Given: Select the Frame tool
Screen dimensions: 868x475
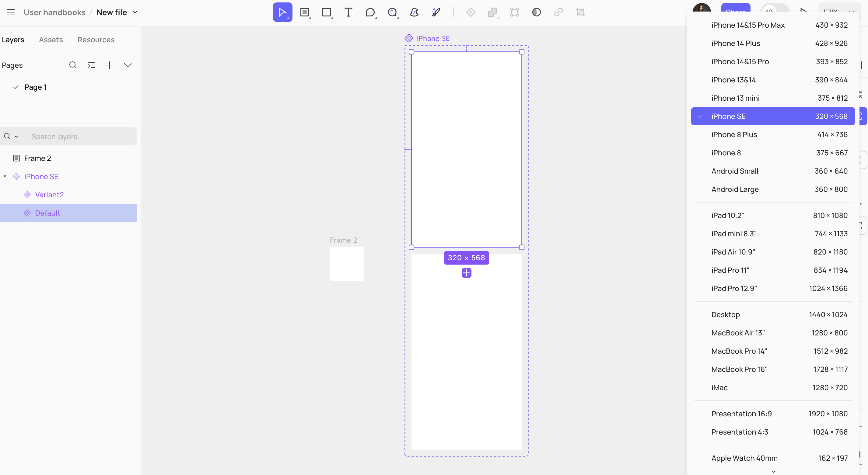Looking at the screenshot, I should (x=305, y=12).
